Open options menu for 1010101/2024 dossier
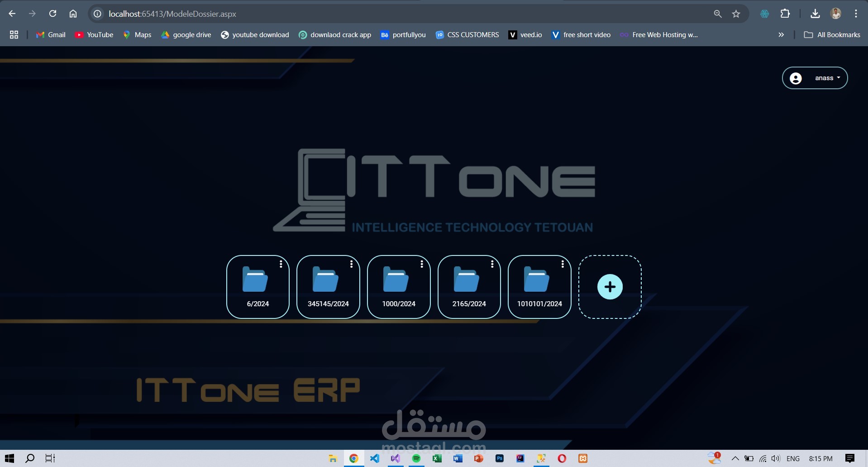Screen dimensions: 868x467 (563, 264)
